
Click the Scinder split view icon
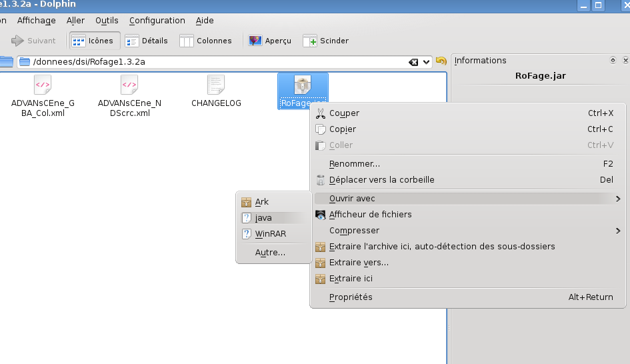pos(310,41)
